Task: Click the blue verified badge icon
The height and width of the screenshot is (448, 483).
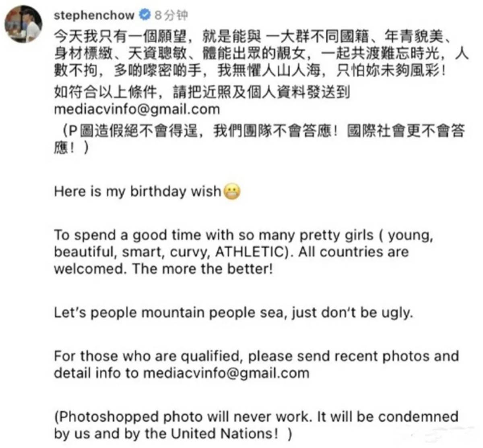Action: [144, 15]
